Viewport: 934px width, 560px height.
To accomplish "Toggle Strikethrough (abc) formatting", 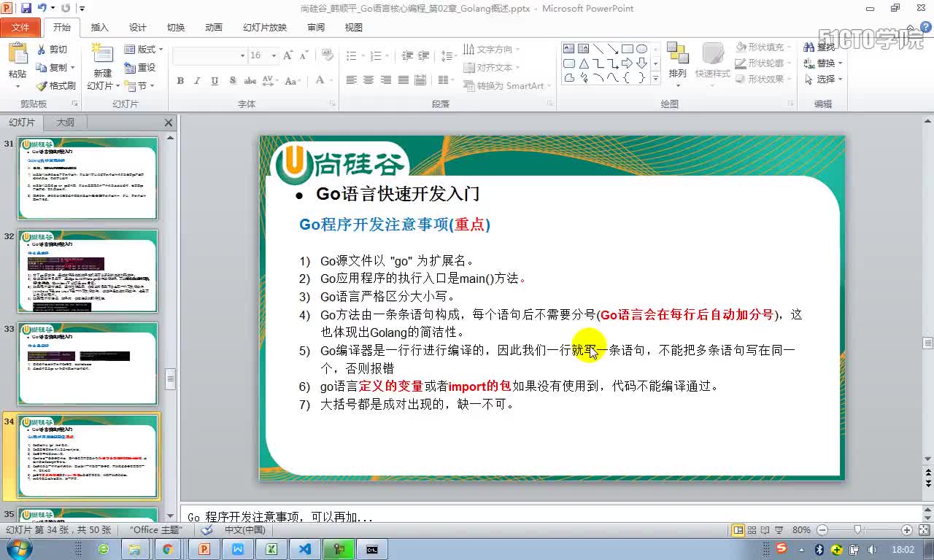I will (250, 80).
